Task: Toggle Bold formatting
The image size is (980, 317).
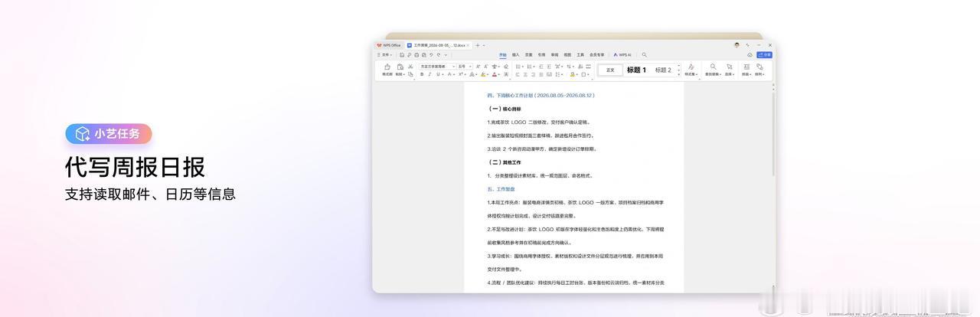Action: tap(422, 74)
